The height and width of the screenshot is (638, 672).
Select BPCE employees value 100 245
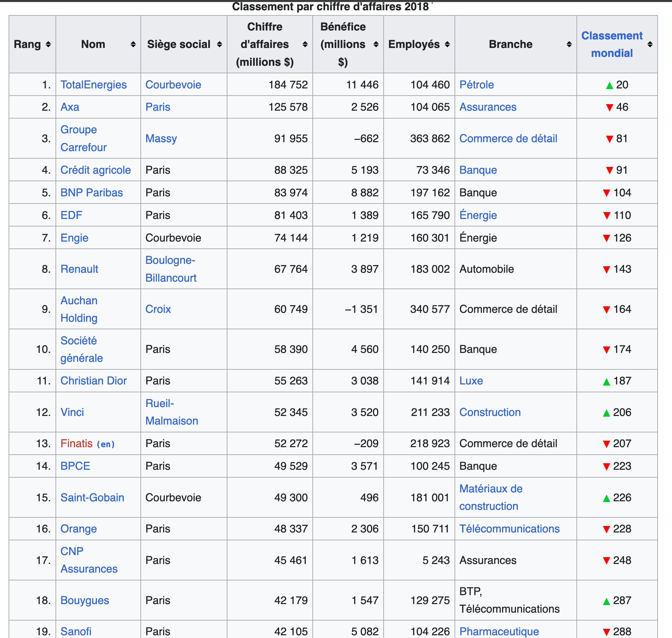430,466
